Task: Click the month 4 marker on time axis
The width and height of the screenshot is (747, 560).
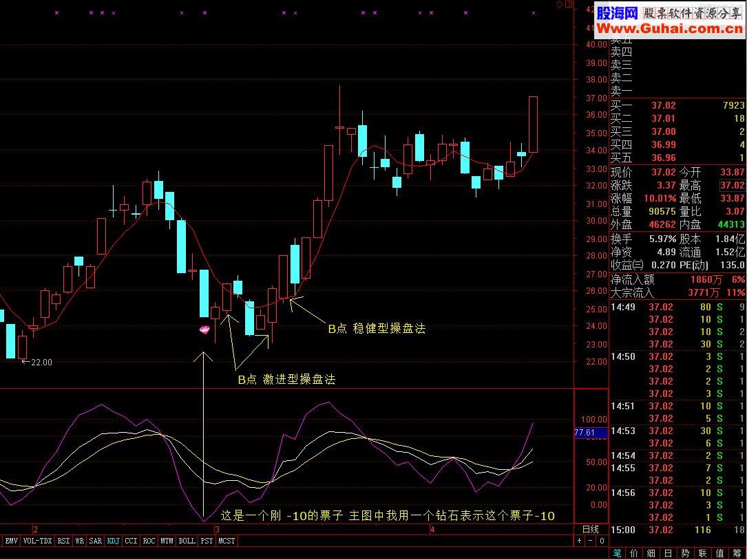Action: pos(432,529)
